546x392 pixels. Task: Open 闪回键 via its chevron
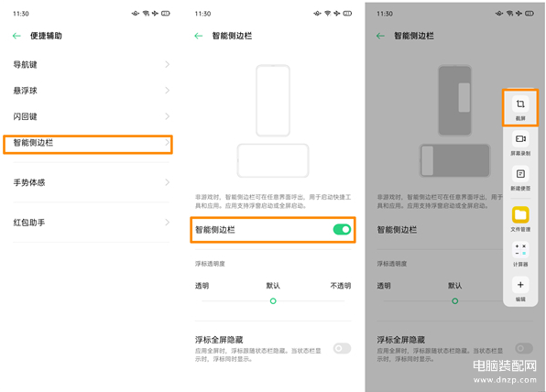click(167, 116)
